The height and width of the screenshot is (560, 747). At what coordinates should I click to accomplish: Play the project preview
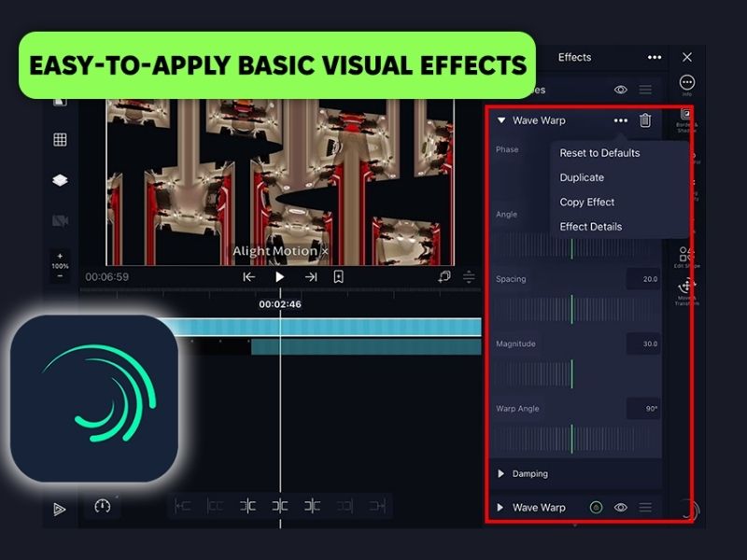click(x=279, y=276)
